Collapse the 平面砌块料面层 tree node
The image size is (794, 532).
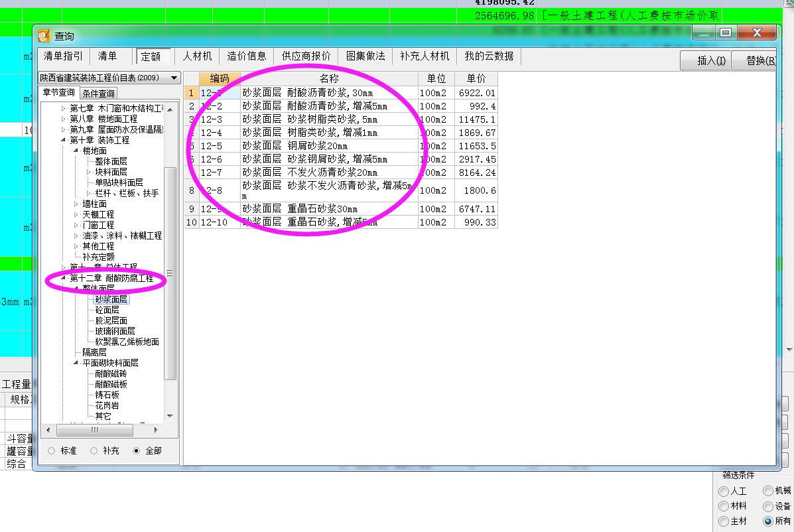click(76, 363)
